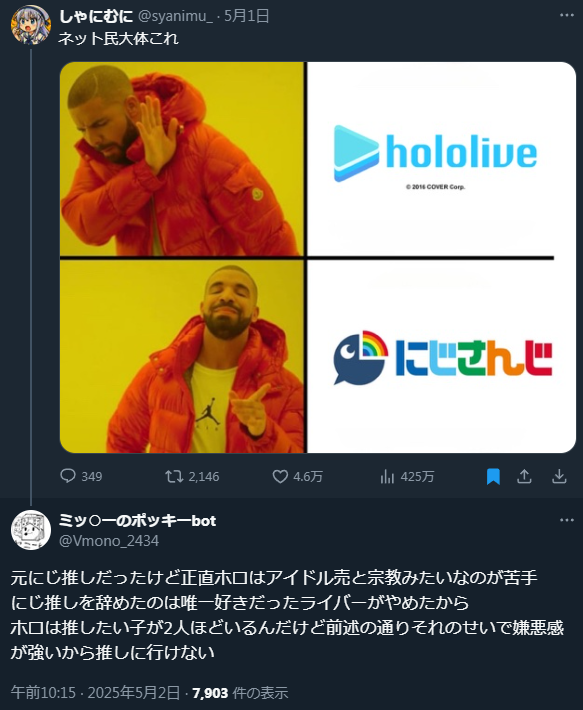Click the repost icon showing 2,146

174,476
